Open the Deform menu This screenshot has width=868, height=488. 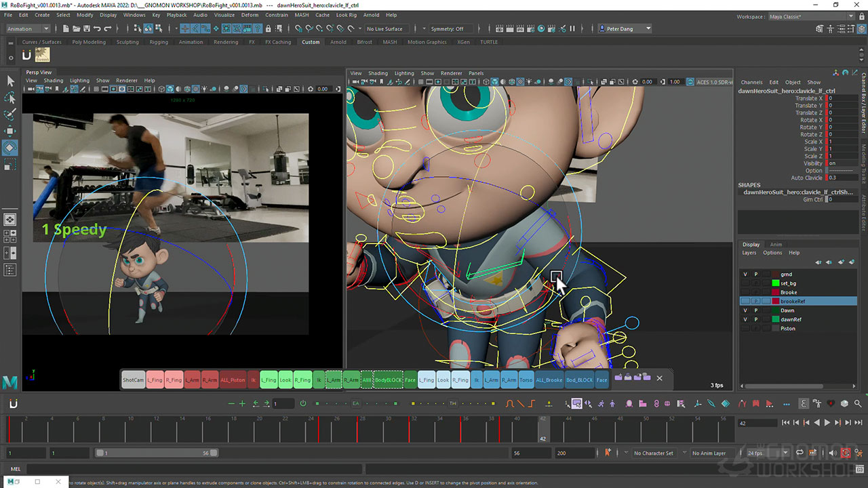pyautogui.click(x=250, y=15)
